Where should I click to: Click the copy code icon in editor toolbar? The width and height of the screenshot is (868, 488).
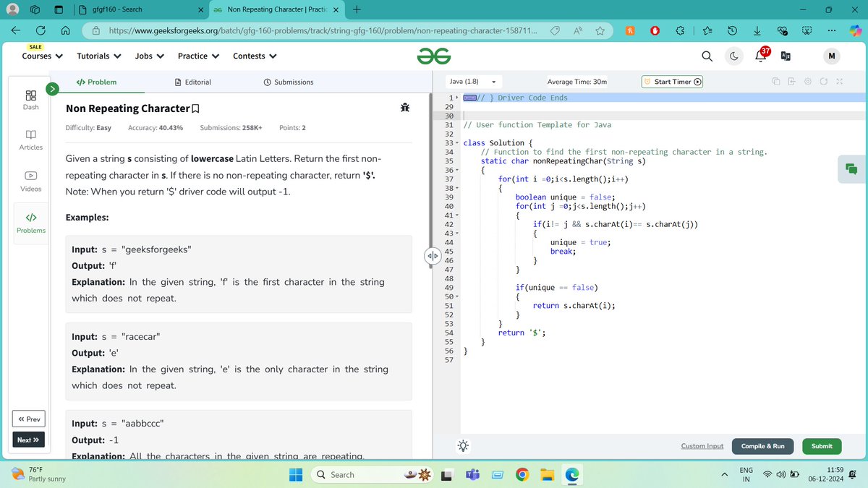(776, 82)
